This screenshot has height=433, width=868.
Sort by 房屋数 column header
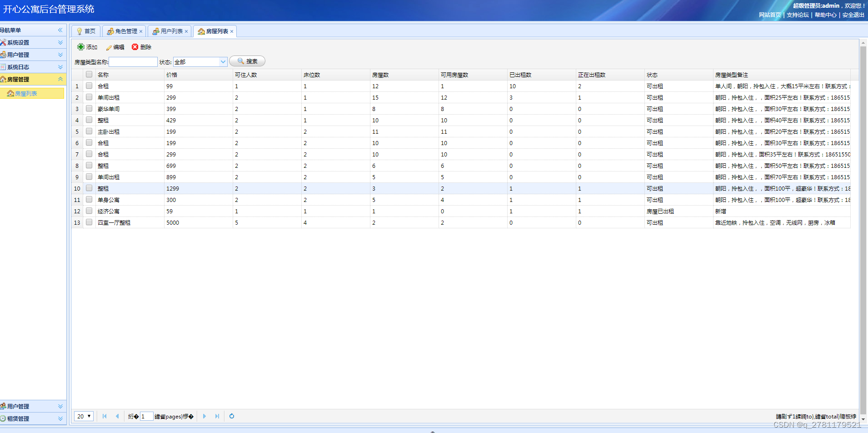[404, 75]
